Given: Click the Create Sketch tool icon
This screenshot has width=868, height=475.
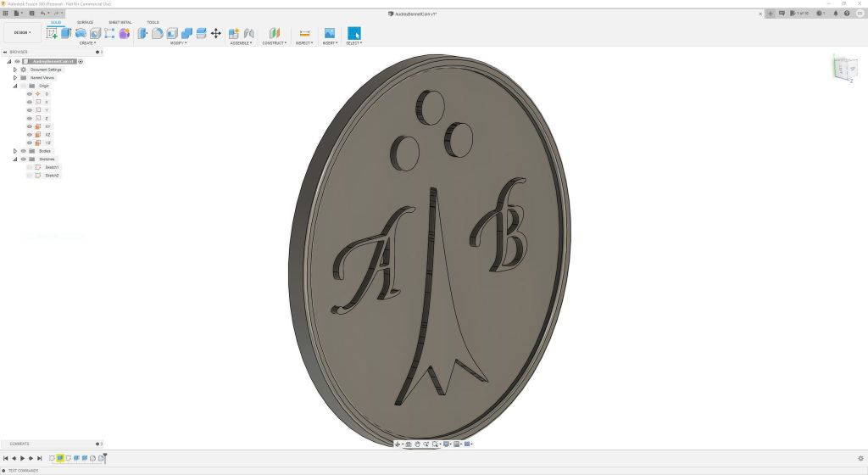Looking at the screenshot, I should (x=53, y=33).
